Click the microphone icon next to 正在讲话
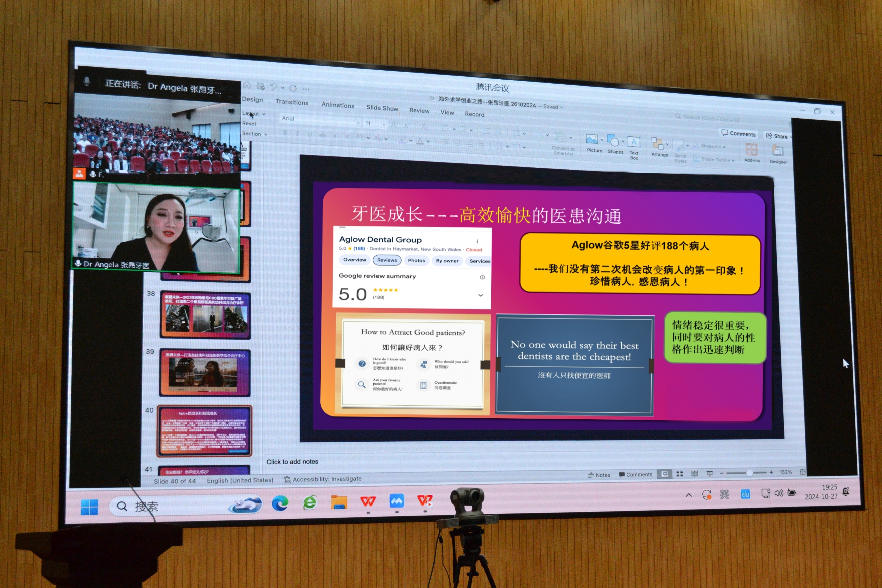Viewport: 882px width, 588px height. 87,81
